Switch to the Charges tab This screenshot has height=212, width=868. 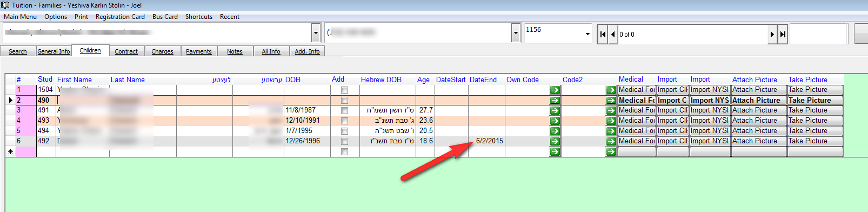click(163, 51)
